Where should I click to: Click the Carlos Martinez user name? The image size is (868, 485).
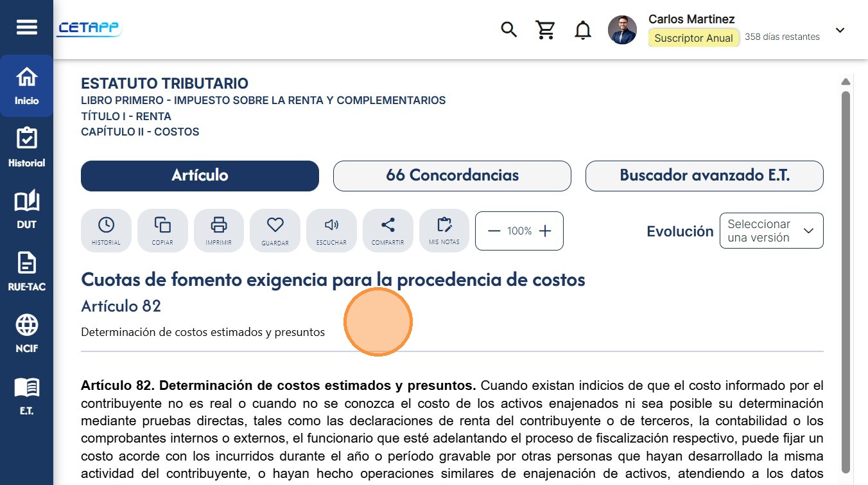(x=691, y=19)
